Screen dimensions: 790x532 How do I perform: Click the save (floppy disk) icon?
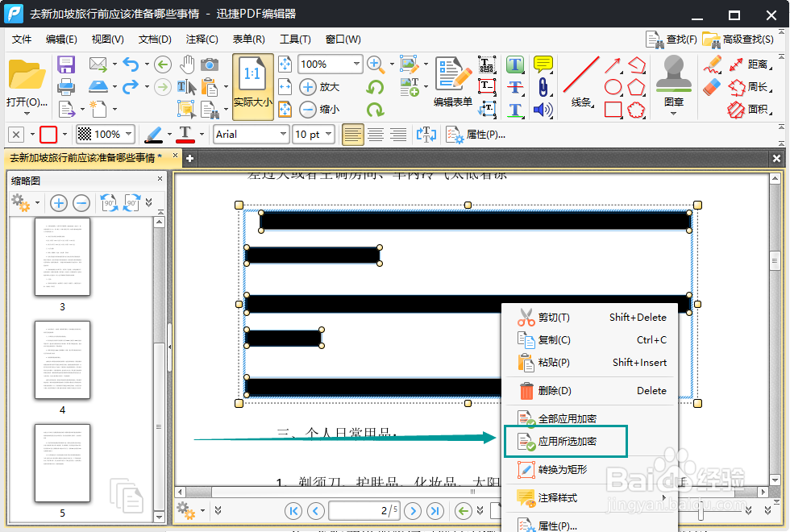(x=66, y=64)
